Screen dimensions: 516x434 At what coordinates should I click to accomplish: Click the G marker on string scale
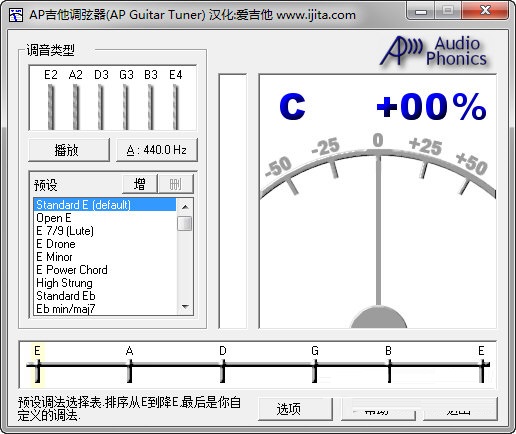tap(315, 364)
